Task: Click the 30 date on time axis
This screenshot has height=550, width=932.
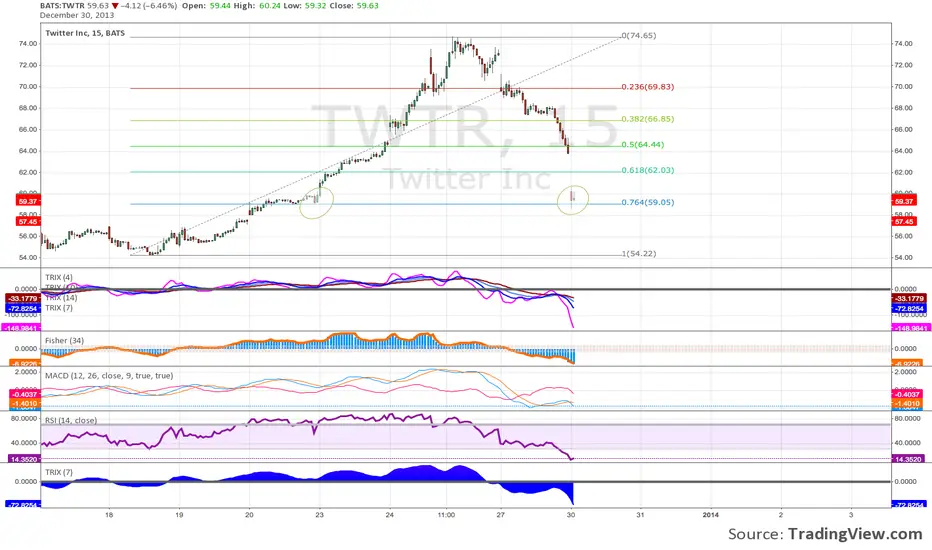Action: [x=571, y=515]
